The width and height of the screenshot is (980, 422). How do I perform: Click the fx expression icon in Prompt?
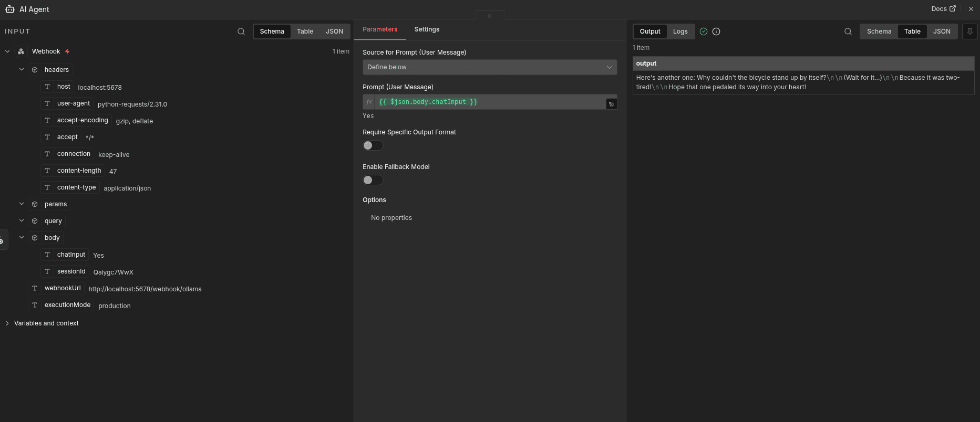[x=369, y=102]
